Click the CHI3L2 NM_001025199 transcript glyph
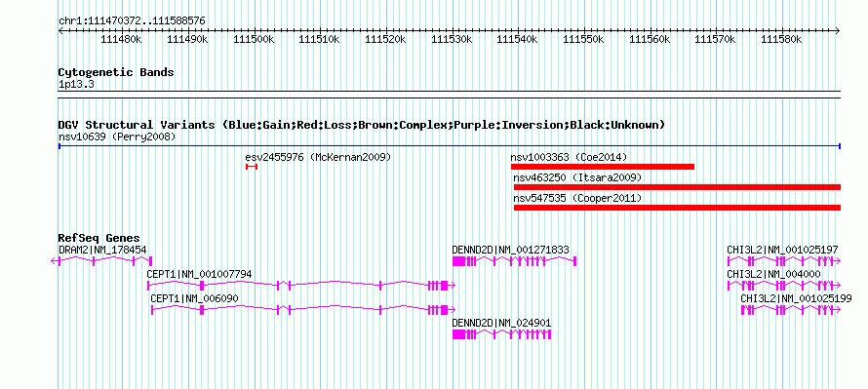 click(x=791, y=309)
